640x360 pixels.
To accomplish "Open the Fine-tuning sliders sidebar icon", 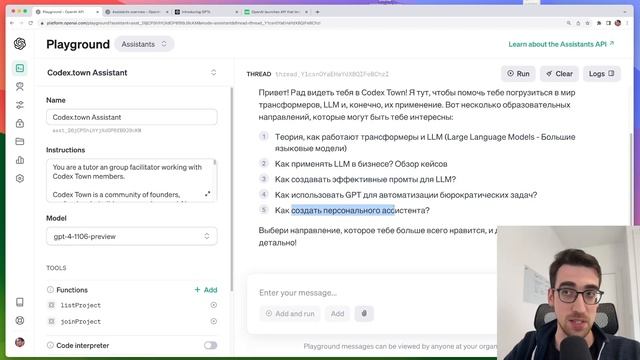I will pyautogui.click(x=20, y=105).
